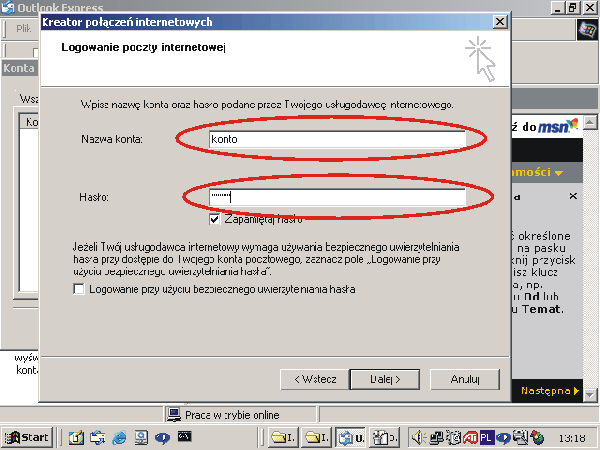This screenshot has height=450, width=600.
Task: Open the command prompt quick launch icon
Action: tap(184, 437)
